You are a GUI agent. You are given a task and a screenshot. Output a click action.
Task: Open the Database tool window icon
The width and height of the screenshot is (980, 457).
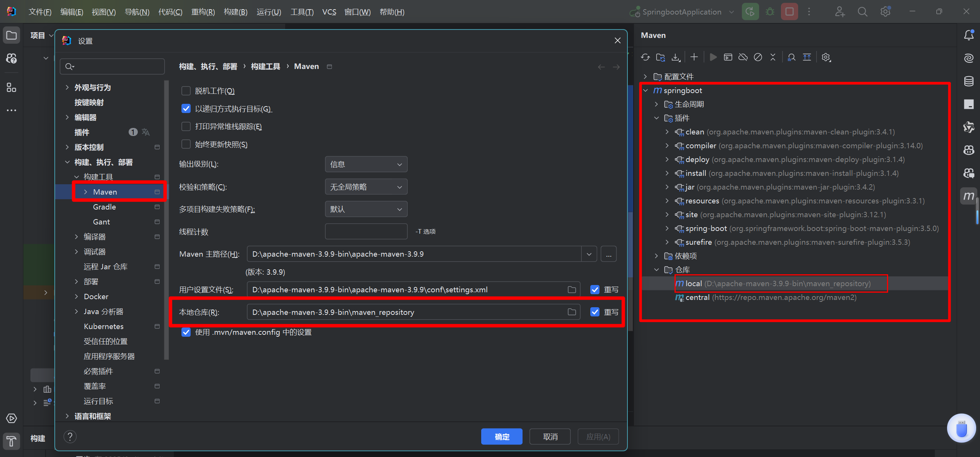click(969, 81)
